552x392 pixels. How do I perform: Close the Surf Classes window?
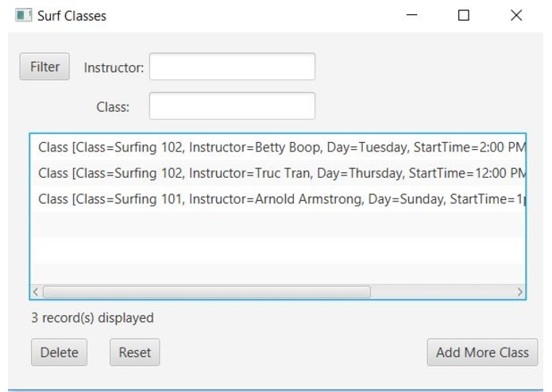[516, 15]
